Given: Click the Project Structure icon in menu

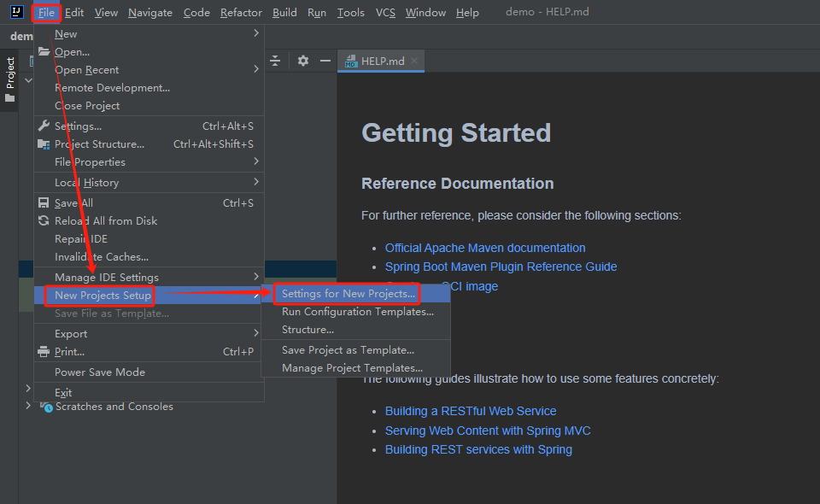Looking at the screenshot, I should (x=44, y=144).
